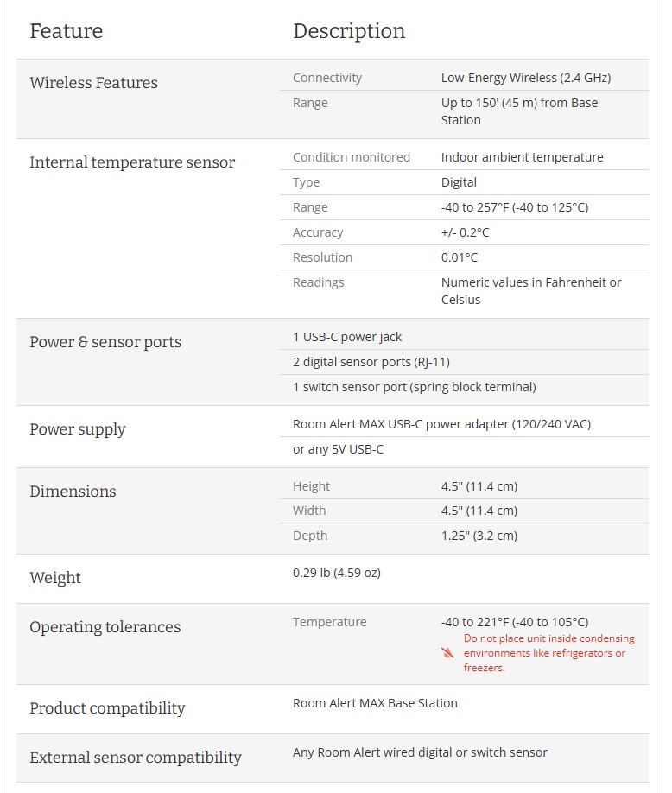Screen dimensions: 672x793
Task: Click the 0.01°C resolution value
Action: 460,257
